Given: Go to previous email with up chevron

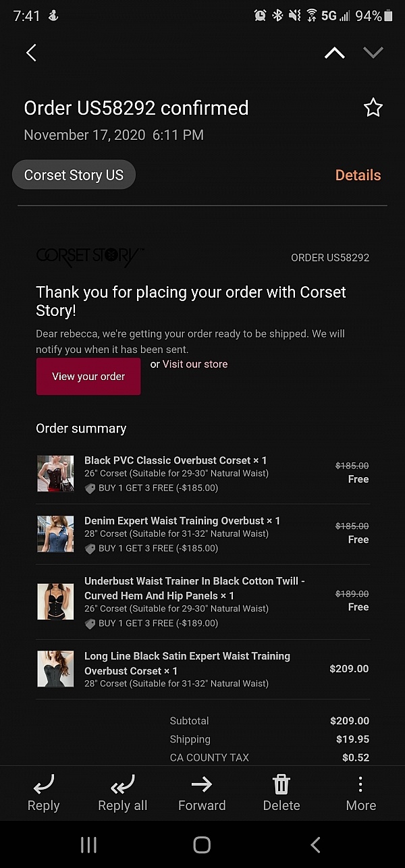Looking at the screenshot, I should (x=335, y=53).
